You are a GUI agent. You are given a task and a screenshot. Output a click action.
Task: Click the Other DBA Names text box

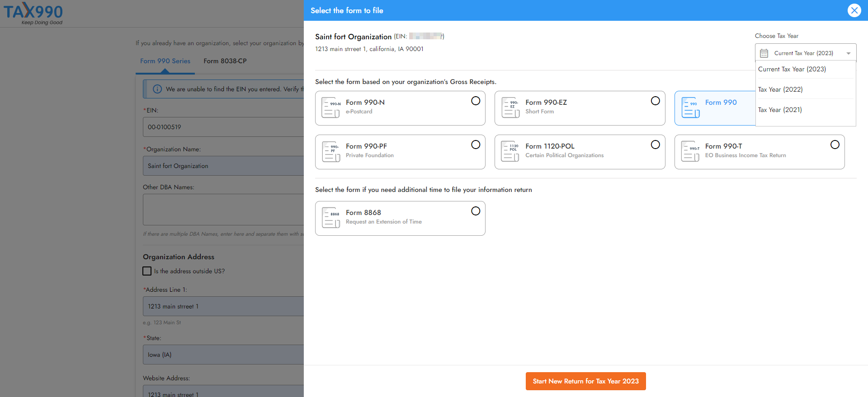pos(223,210)
